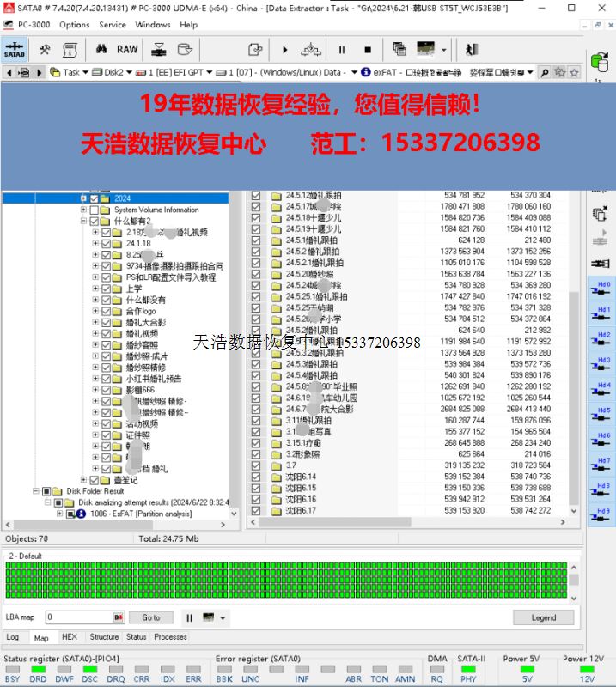This screenshot has height=687, width=616.
Task: Click the wrench utilities icon
Action: (x=45, y=50)
